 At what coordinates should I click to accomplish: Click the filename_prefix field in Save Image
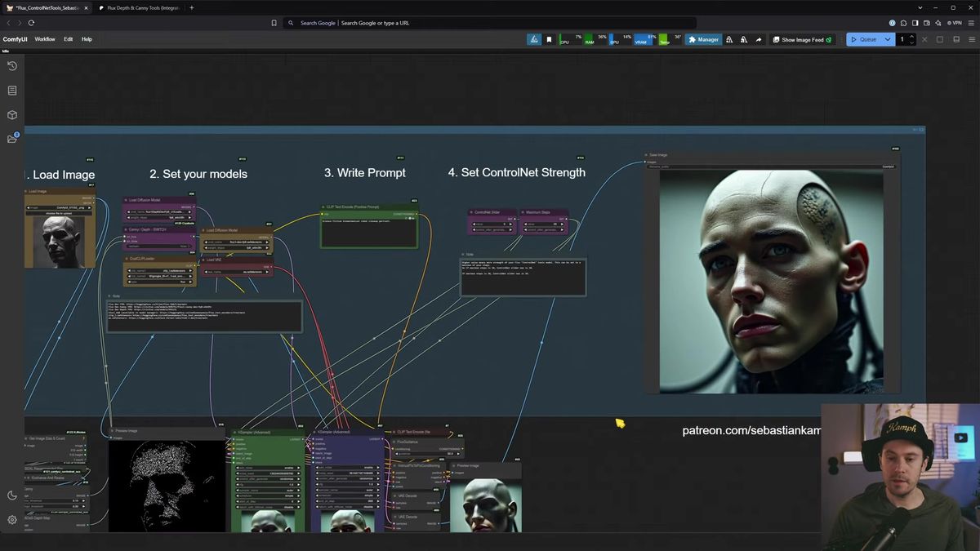(771, 167)
